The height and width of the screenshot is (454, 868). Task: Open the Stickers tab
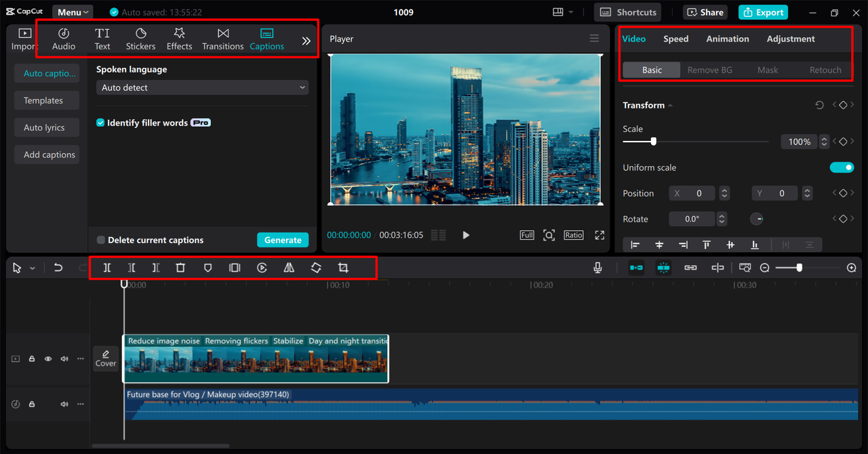tap(140, 39)
